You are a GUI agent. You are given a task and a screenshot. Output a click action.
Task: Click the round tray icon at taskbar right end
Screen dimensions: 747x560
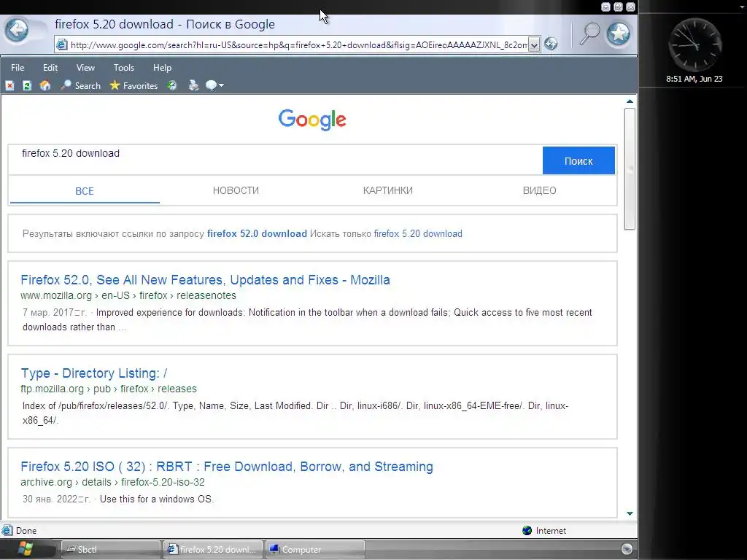[x=627, y=549]
